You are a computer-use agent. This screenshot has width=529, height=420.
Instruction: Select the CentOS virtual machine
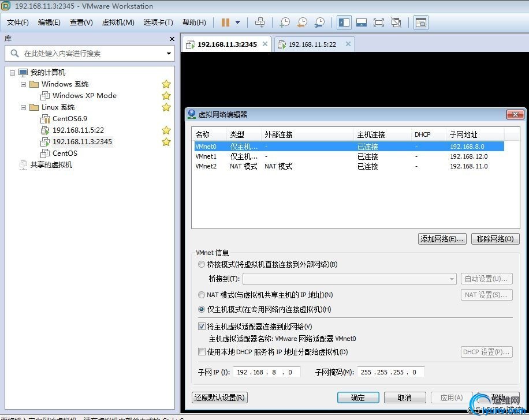coord(65,153)
